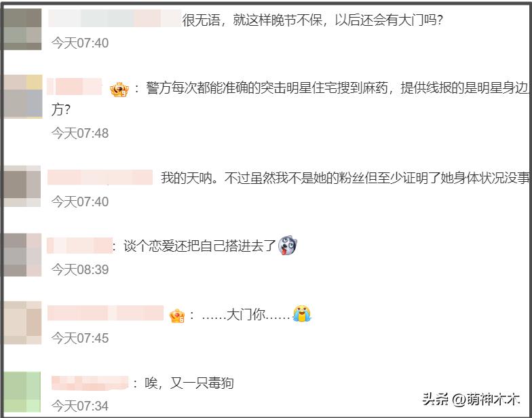Open the first commenter's blurred avatar
The width and height of the screenshot is (532, 418).
[22, 30]
